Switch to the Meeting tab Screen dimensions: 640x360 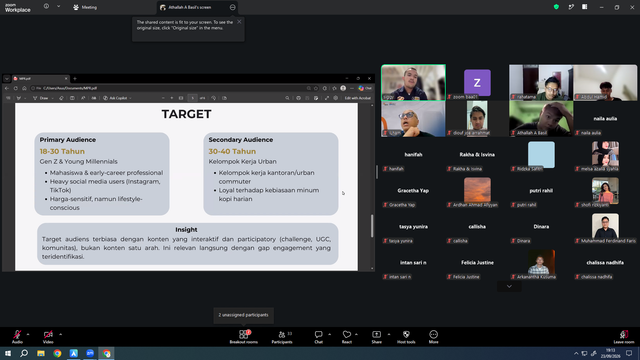pyautogui.click(x=85, y=7)
